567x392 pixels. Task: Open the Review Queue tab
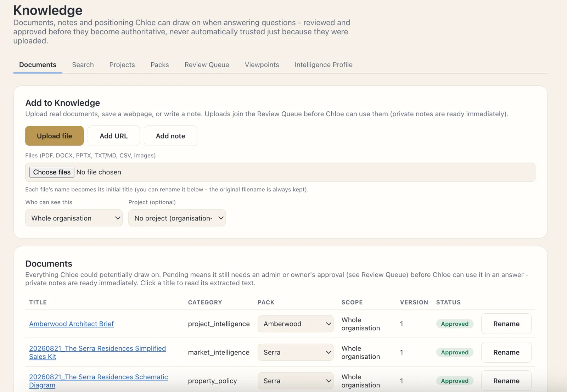(x=207, y=65)
